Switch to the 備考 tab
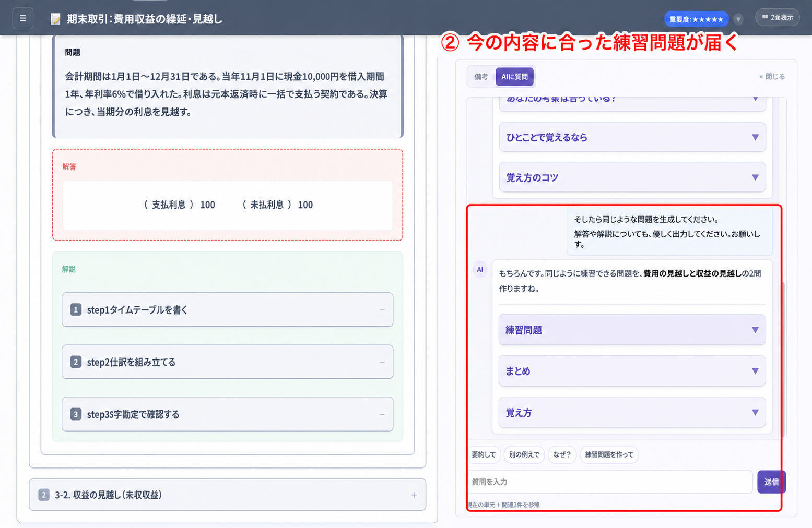 coord(481,77)
